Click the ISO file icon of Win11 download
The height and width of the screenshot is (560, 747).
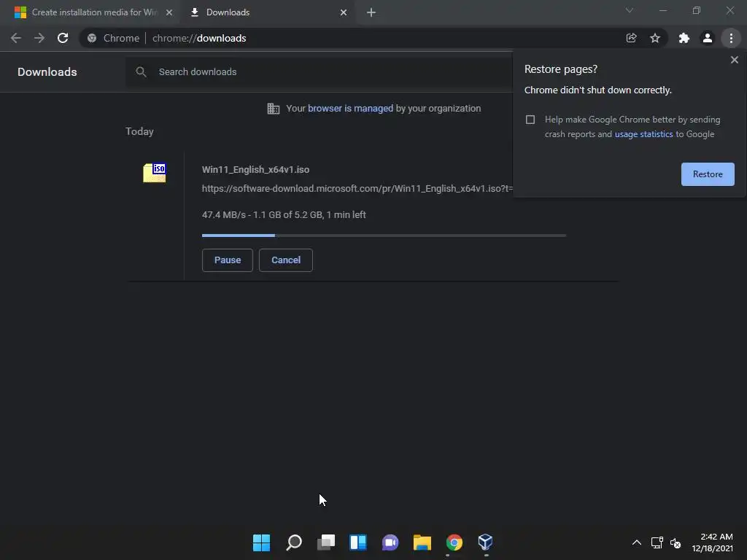(155, 172)
